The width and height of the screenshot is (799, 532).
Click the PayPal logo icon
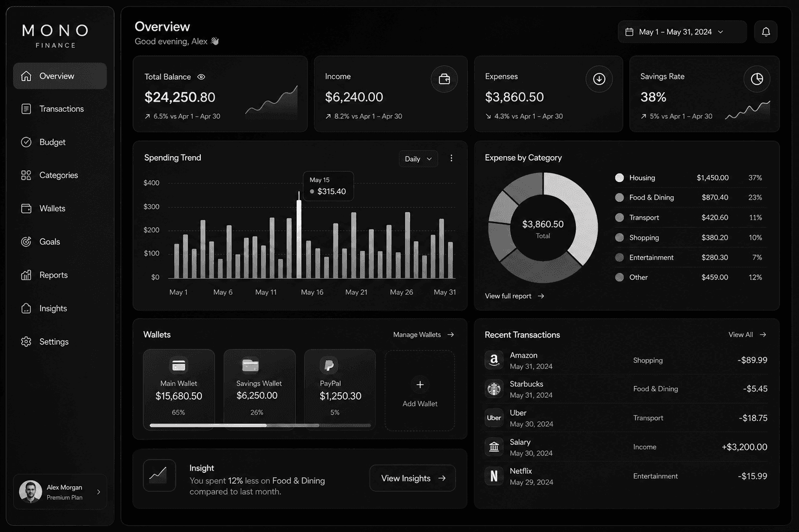329,365
